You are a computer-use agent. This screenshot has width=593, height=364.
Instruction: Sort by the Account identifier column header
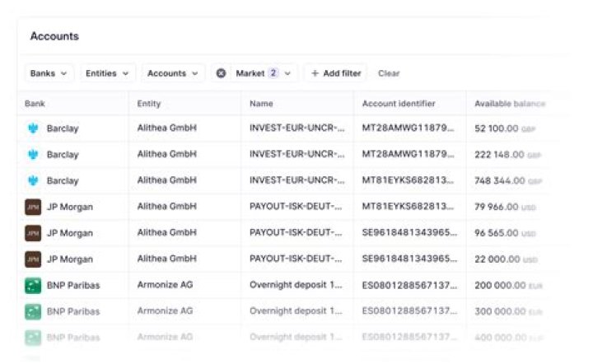pyautogui.click(x=399, y=104)
